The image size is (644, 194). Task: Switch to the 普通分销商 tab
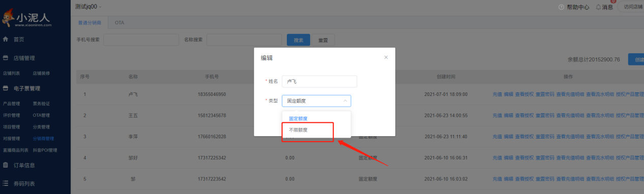click(x=90, y=23)
